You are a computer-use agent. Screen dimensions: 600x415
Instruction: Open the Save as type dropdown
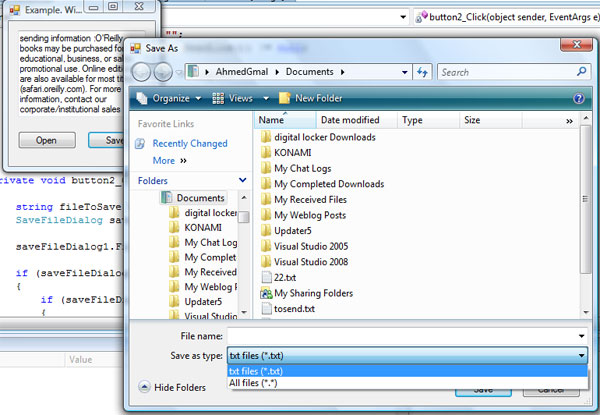[x=580, y=355]
